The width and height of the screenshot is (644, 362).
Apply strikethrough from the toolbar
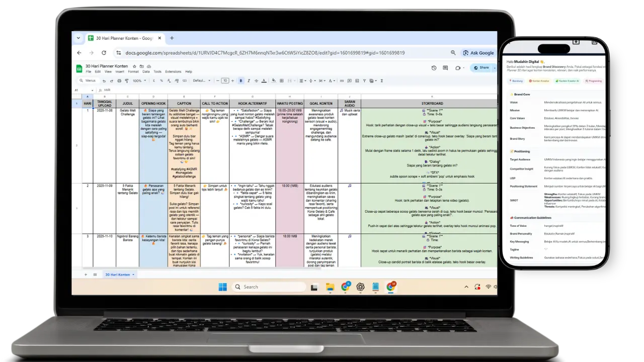255,80
